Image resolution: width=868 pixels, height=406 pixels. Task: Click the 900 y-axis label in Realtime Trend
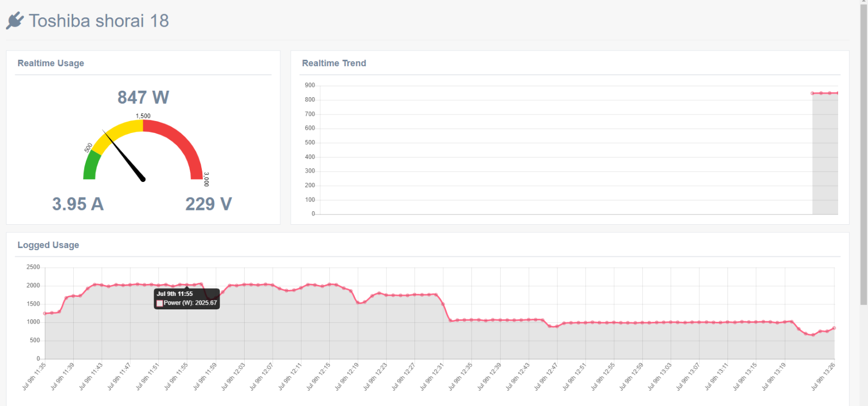click(310, 85)
